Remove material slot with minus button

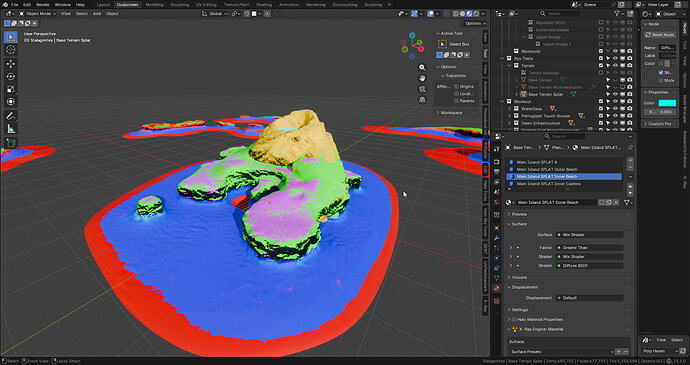coord(630,168)
